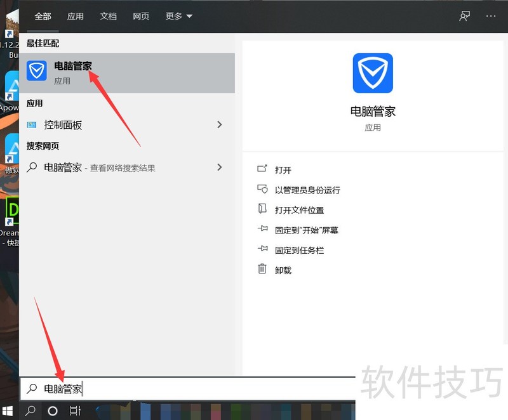Viewport: 508px width, 420px height.
Task: Click the feedback person icon in header
Action: [x=465, y=16]
